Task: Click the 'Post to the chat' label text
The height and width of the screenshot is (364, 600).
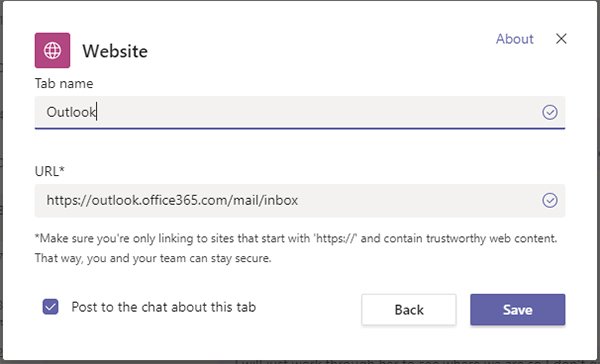Action: [164, 307]
